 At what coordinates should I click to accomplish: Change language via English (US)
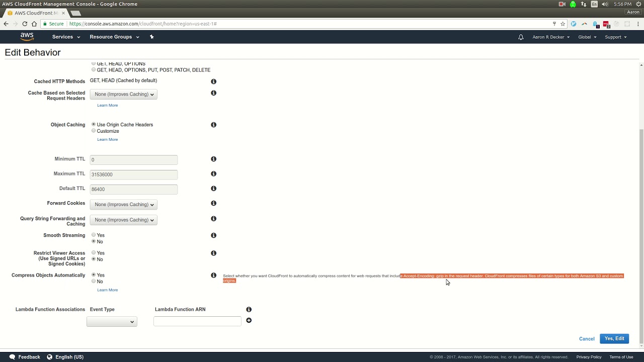[x=65, y=357]
